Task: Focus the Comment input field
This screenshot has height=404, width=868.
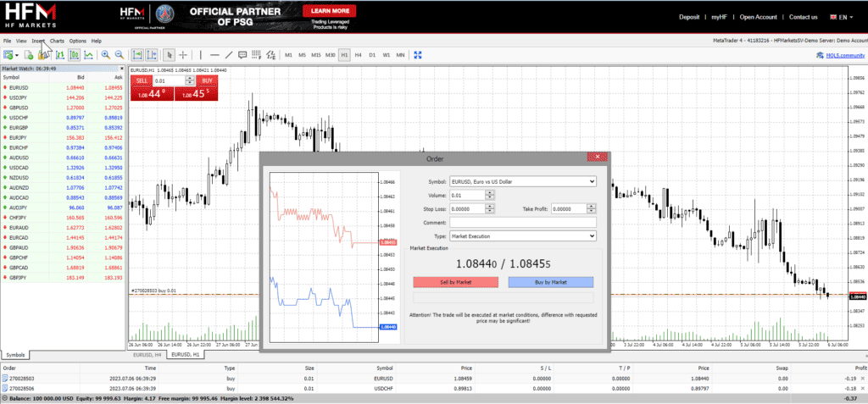Action: (x=522, y=223)
